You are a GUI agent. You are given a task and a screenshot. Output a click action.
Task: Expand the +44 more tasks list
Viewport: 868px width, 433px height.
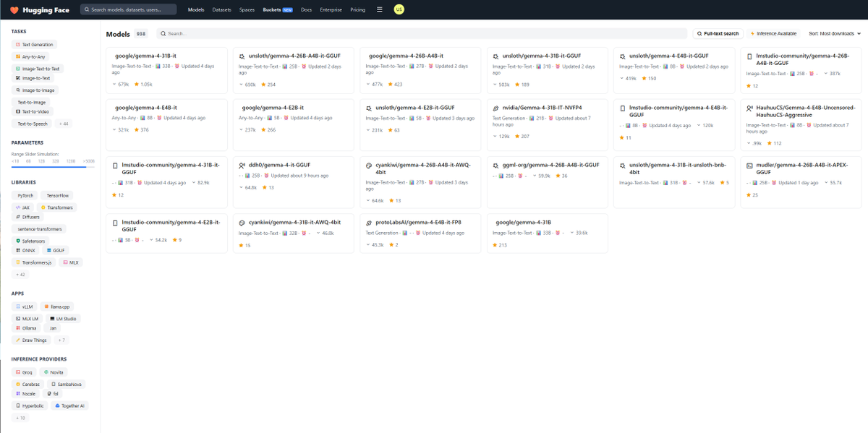[64, 124]
